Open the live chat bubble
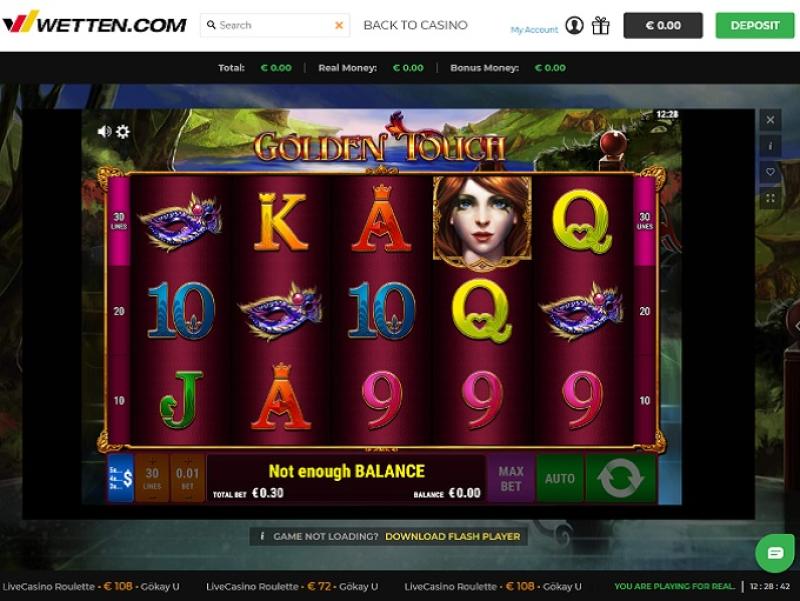 coord(774,553)
